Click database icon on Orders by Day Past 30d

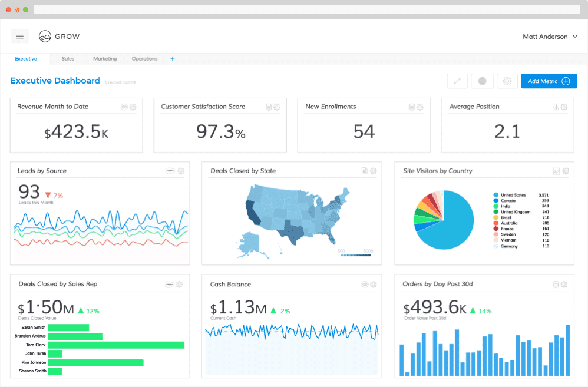coord(556,285)
